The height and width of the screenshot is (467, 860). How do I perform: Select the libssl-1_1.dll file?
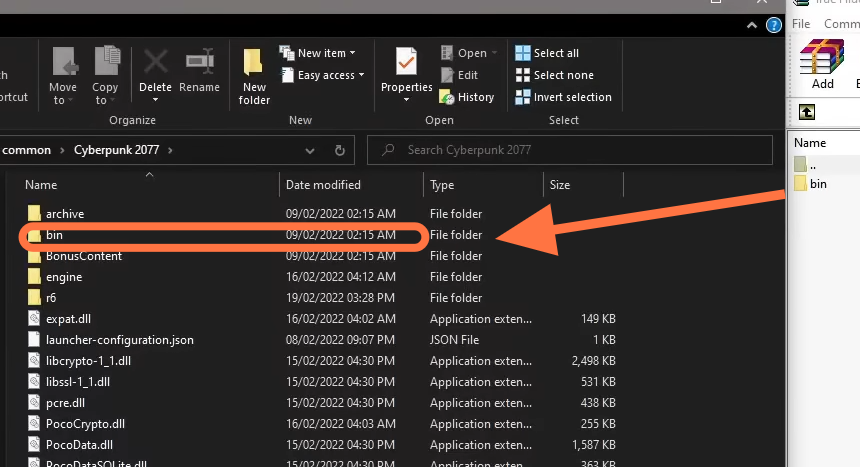[78, 382]
